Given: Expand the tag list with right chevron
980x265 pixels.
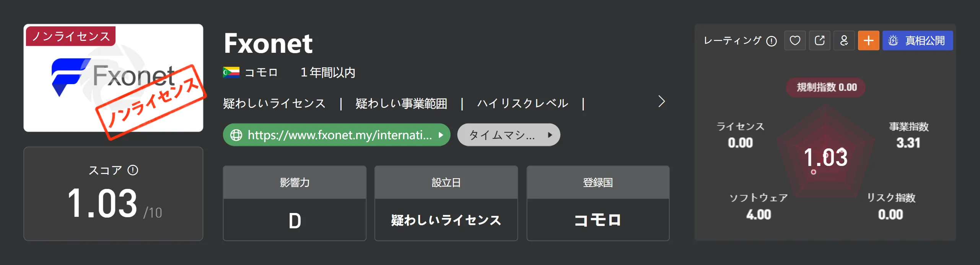Looking at the screenshot, I should pyautogui.click(x=661, y=101).
